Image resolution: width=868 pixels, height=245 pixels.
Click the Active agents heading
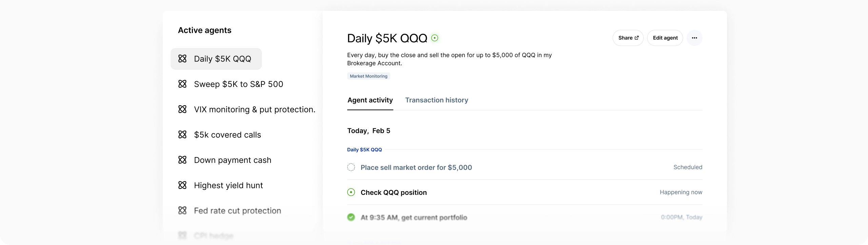[x=205, y=30]
